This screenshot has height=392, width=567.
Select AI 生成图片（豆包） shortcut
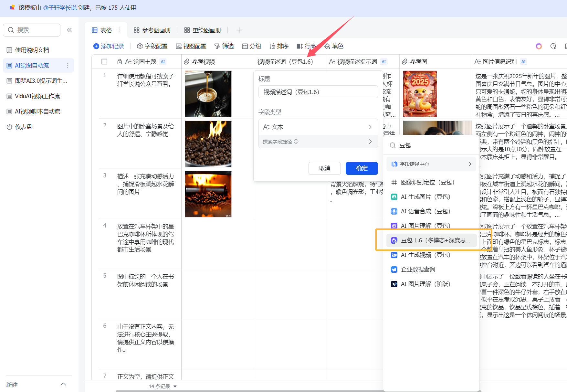tap(431, 197)
